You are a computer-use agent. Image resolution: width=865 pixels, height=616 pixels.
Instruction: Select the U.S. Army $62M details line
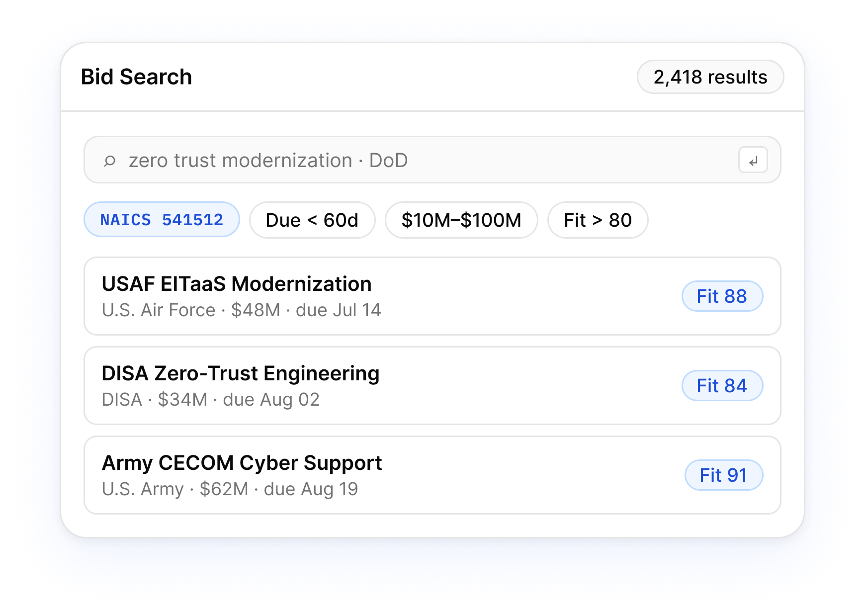(230, 489)
